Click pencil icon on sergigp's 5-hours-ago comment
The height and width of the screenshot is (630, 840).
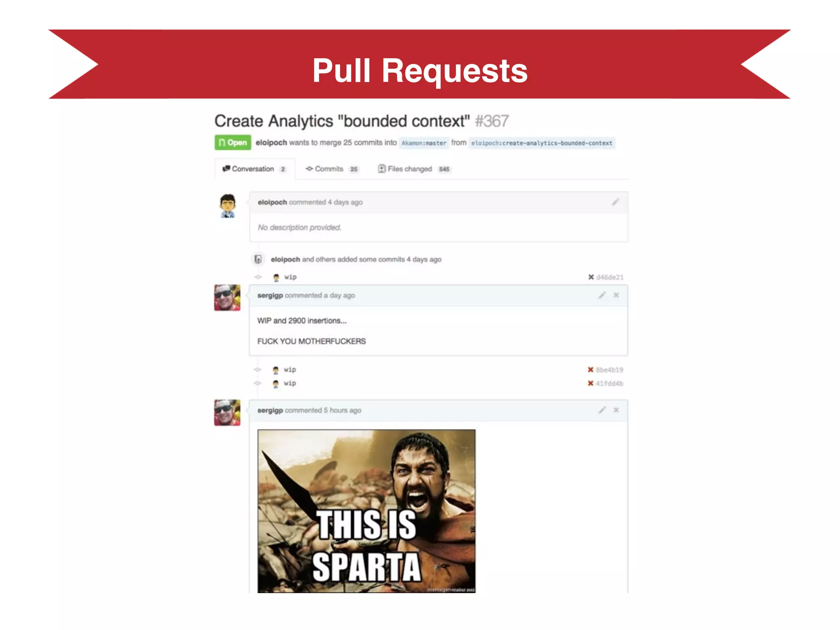602,410
